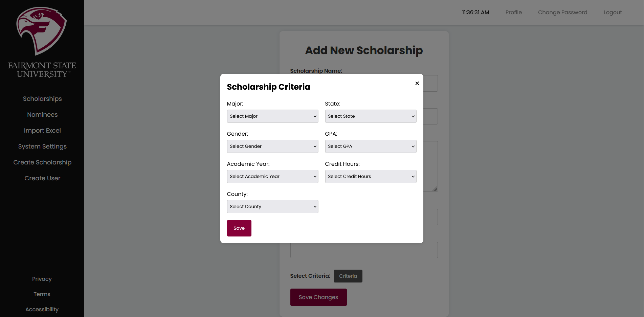Open the Select County dropdown

pos(272,206)
